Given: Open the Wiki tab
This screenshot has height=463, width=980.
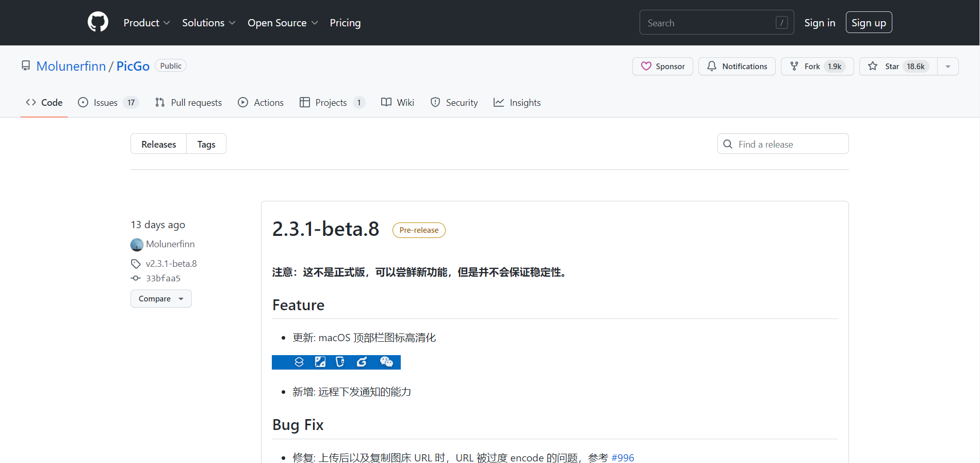Looking at the screenshot, I should 398,103.
